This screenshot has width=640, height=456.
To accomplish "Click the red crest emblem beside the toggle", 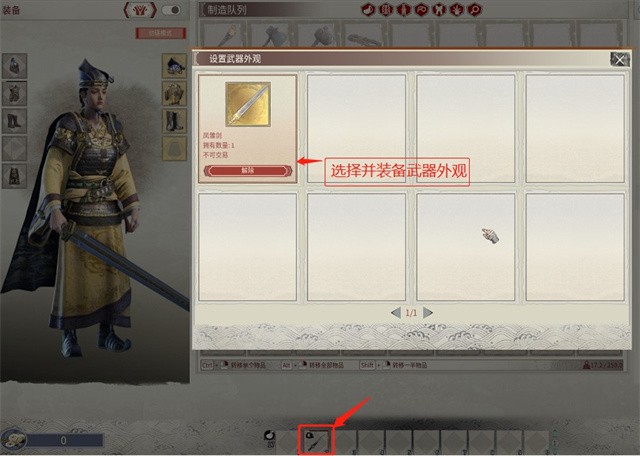I will point(140,10).
